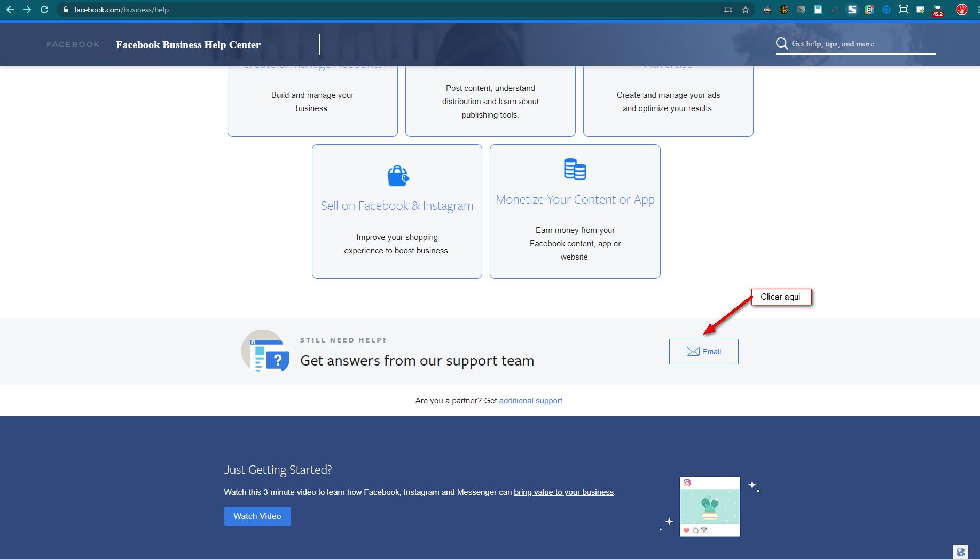Open the 'Post content, understand distribution' card
This screenshot has width=980, height=559.
490,100
